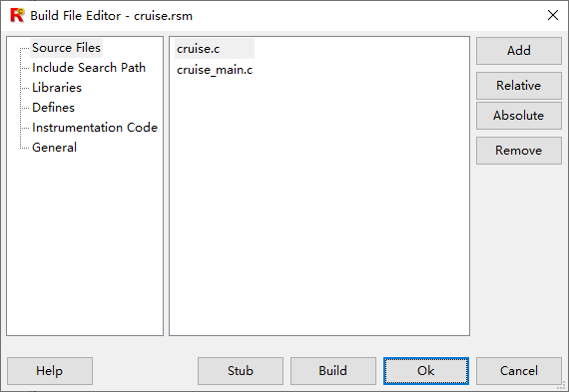Click the Relative path button
569x392 pixels.
point(518,86)
